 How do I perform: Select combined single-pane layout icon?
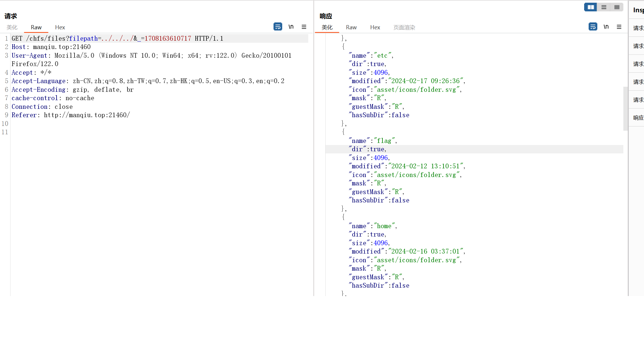(617, 7)
